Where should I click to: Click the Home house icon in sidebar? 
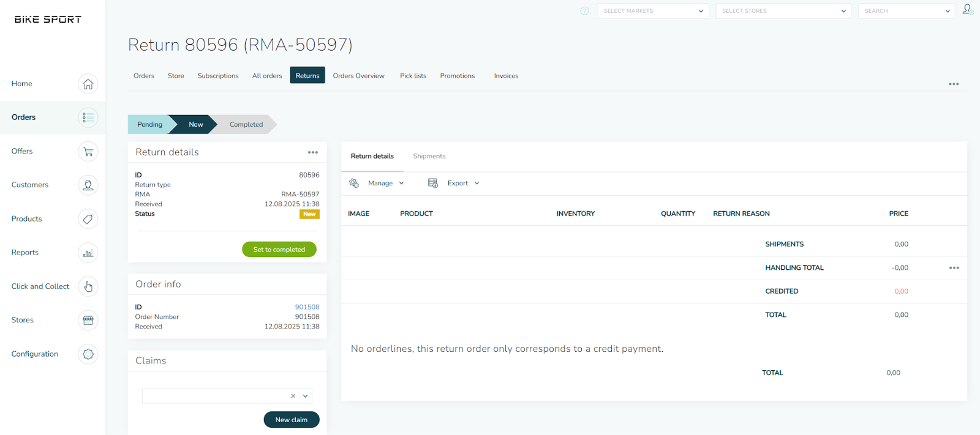click(88, 84)
